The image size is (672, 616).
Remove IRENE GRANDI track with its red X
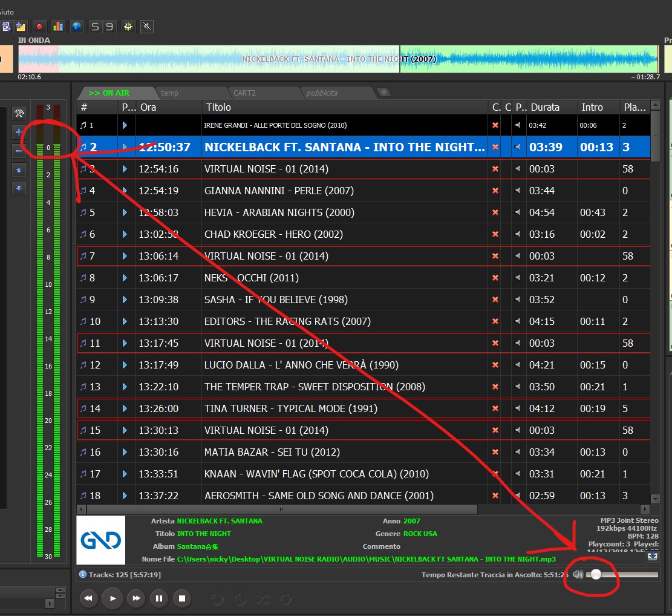coord(495,125)
